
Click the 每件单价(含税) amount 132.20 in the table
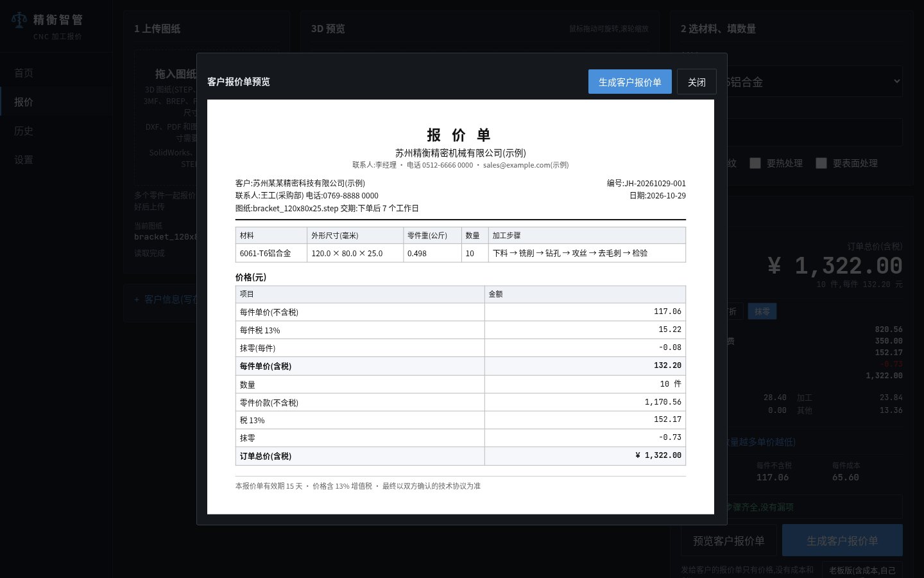tap(667, 365)
